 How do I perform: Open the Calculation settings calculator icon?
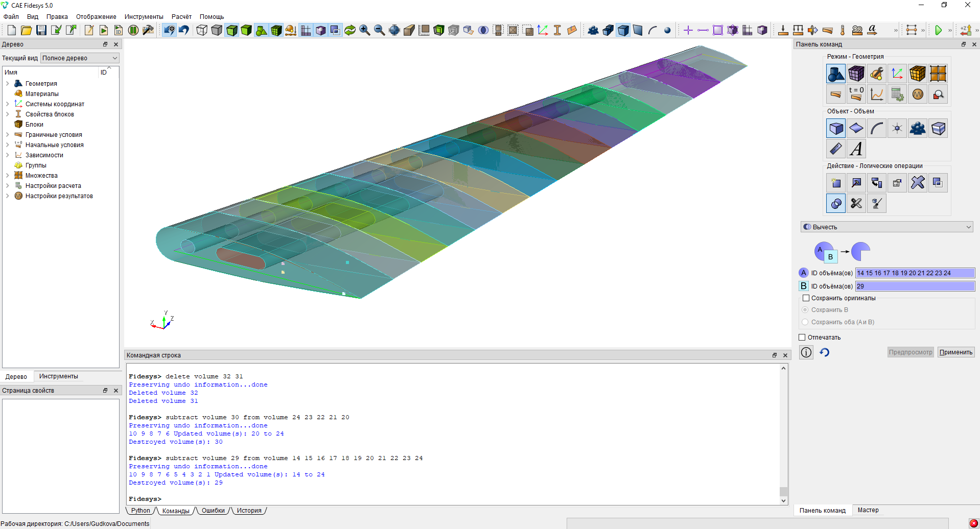pyautogui.click(x=897, y=94)
